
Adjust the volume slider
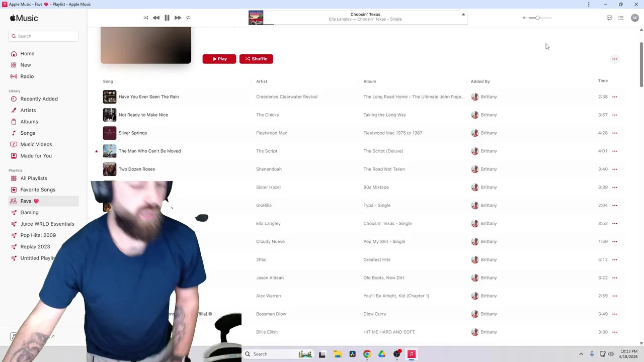540,18
